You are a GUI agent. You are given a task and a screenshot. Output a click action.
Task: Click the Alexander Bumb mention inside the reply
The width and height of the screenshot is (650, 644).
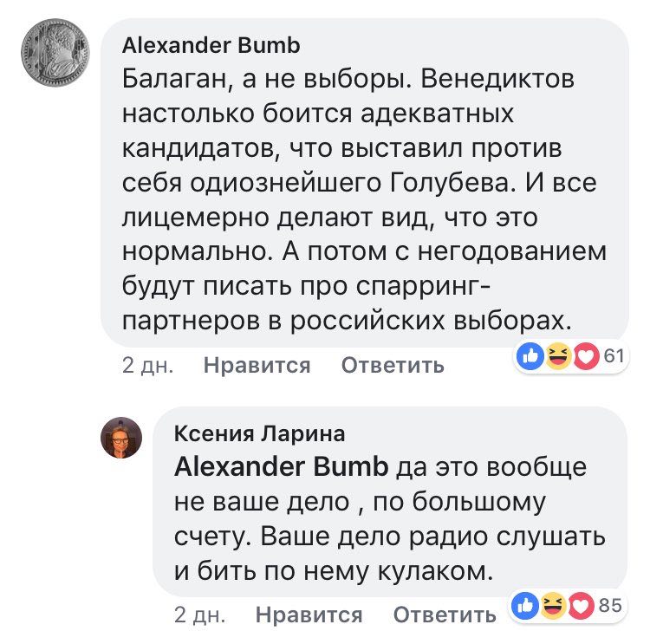(x=281, y=467)
